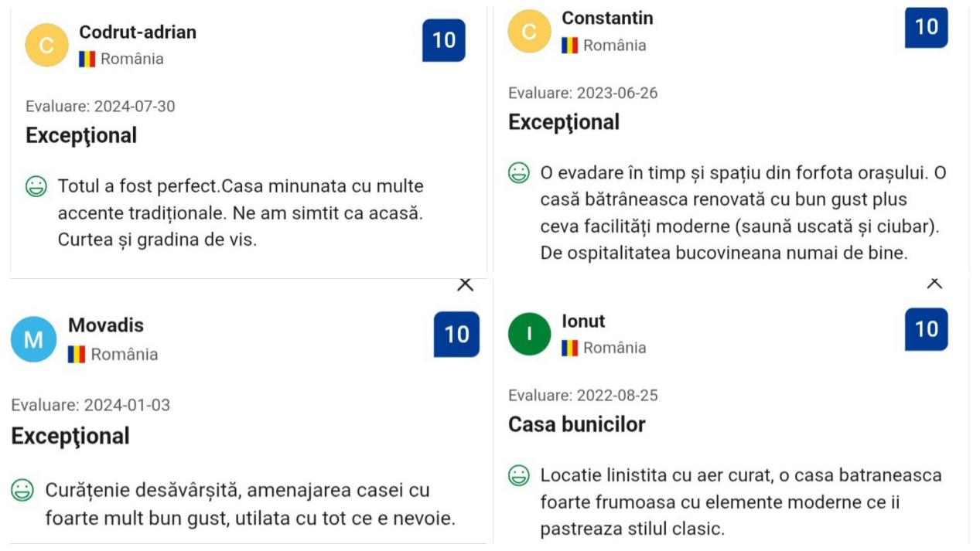The image size is (980, 551).
Task: Click the smiley icon beside Codrut-adrian's review
Action: click(x=36, y=186)
